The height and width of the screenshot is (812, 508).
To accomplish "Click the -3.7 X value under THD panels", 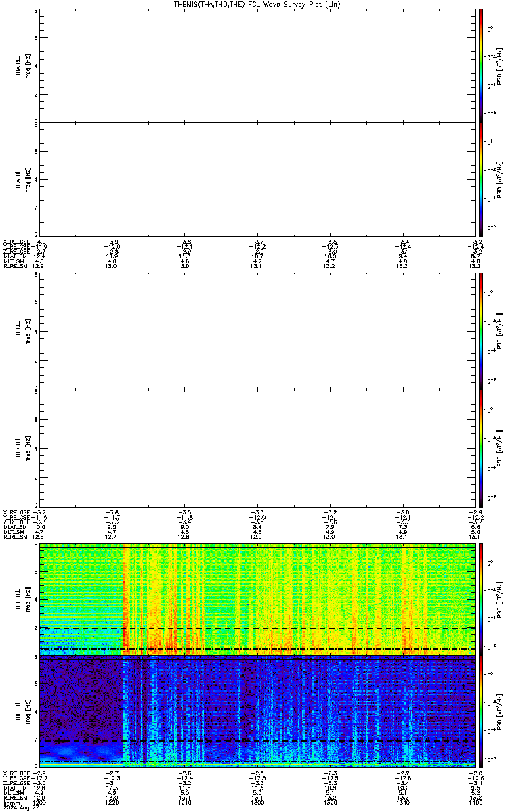I will coord(41,512).
